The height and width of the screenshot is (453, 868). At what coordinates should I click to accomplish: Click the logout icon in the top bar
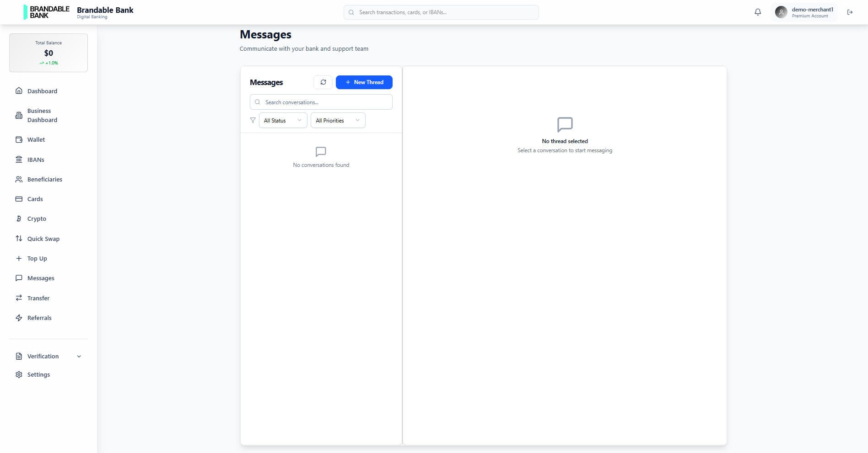click(850, 12)
